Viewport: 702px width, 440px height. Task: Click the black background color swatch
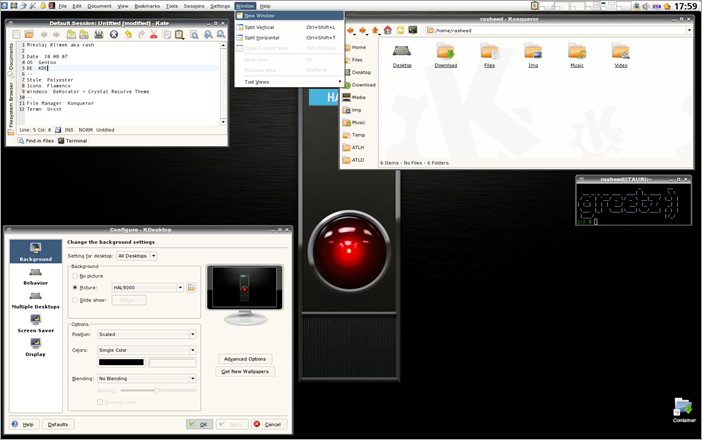tap(120, 362)
